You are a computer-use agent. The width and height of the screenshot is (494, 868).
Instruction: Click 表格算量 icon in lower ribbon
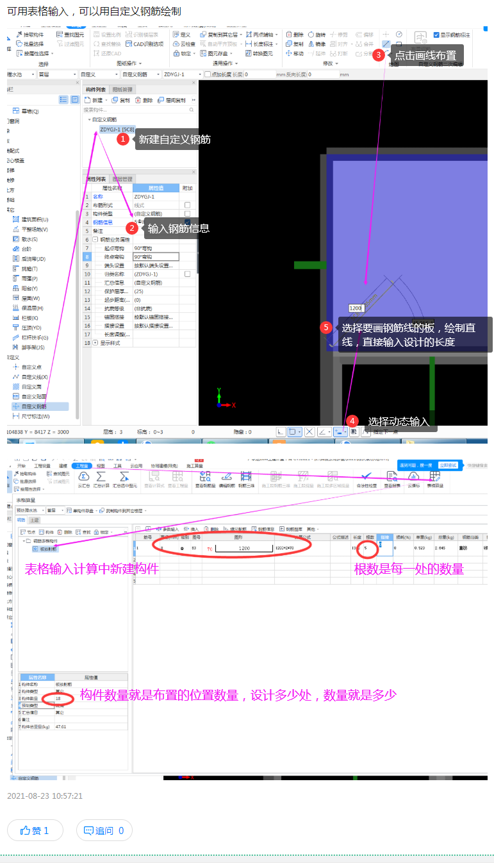click(x=435, y=478)
